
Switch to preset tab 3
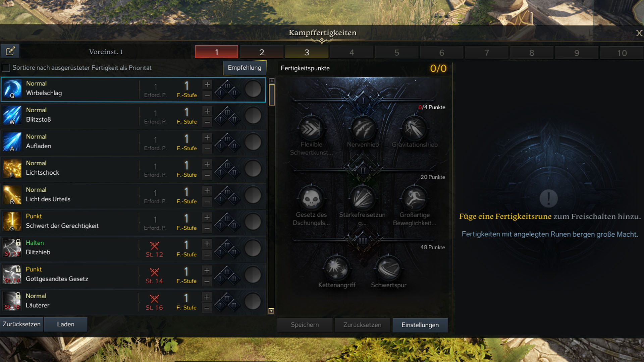(x=307, y=52)
